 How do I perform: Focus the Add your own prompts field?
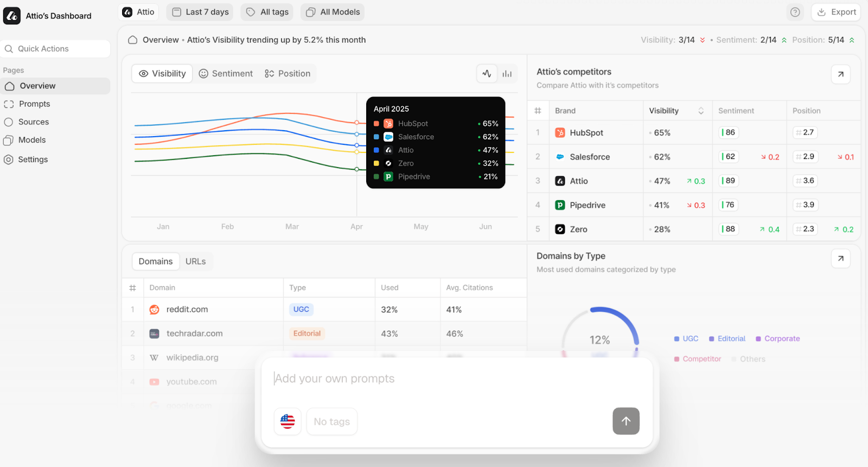[x=434, y=379]
